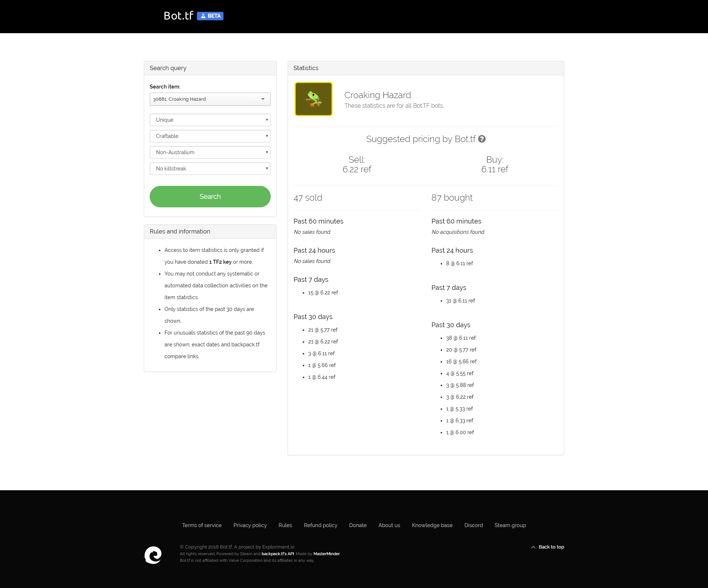The width and height of the screenshot is (708, 588).
Task: Open the Unique quality dropdown
Action: [210, 120]
